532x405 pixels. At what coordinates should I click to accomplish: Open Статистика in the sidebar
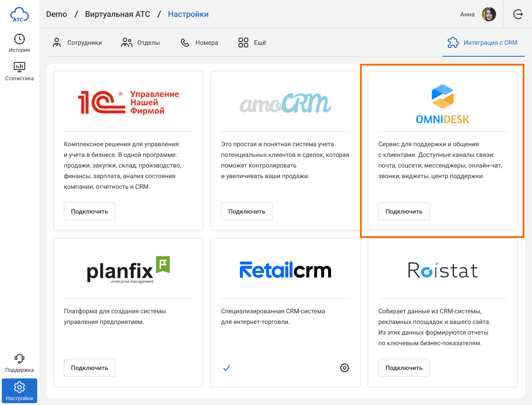tap(19, 71)
